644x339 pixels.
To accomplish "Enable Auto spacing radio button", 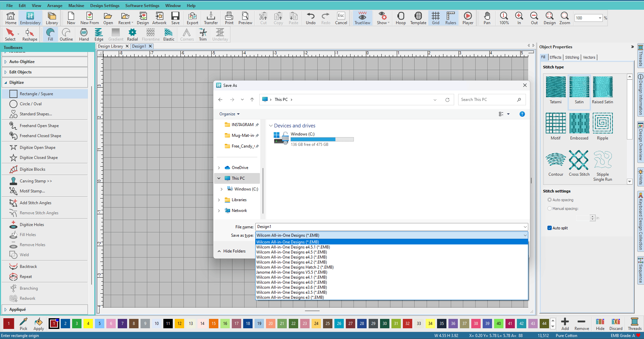I will 549,200.
